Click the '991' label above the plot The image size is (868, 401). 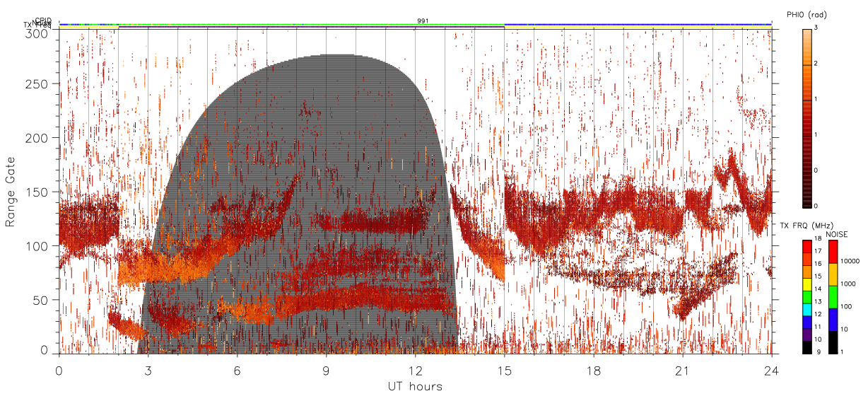(422, 21)
